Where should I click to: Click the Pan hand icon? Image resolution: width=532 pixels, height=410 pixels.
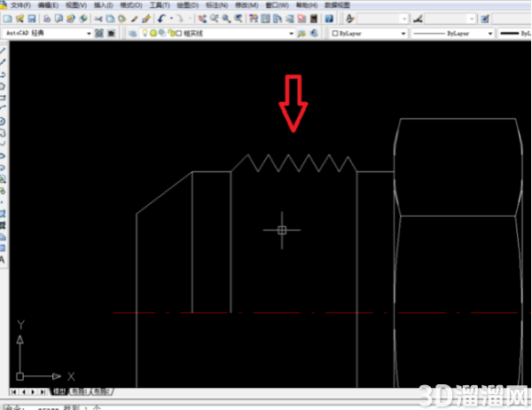(202, 19)
